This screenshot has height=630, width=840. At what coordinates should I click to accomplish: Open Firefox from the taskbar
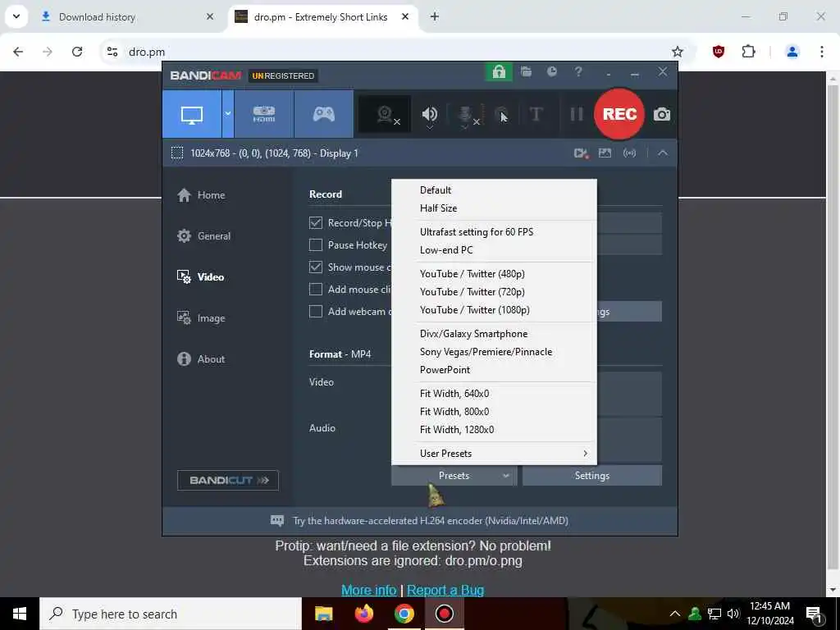tap(364, 614)
